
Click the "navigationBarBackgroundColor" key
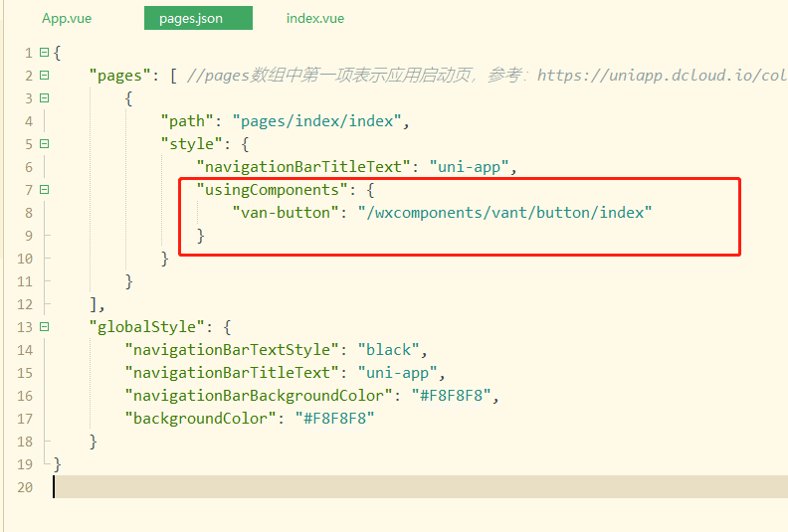[259, 396]
